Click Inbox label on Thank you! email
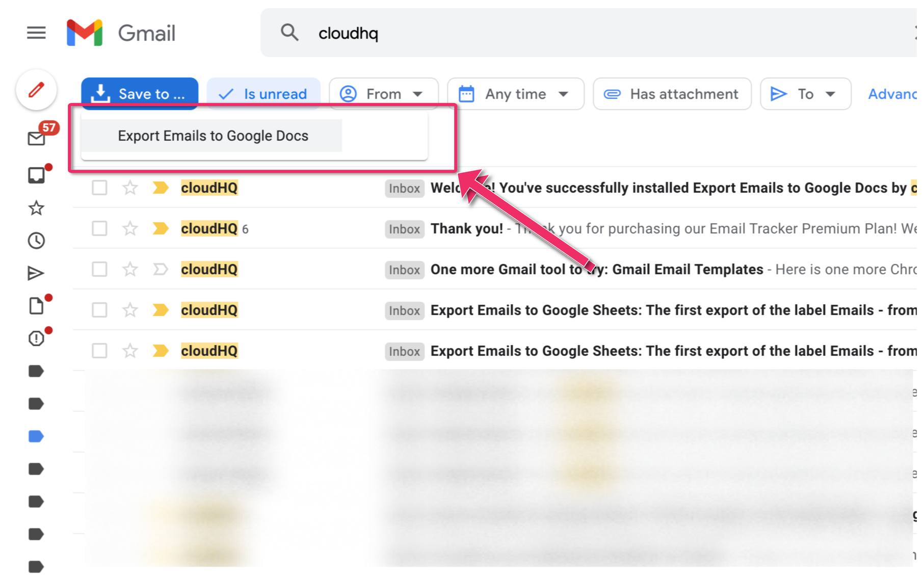The image size is (924, 578). pyautogui.click(x=405, y=229)
